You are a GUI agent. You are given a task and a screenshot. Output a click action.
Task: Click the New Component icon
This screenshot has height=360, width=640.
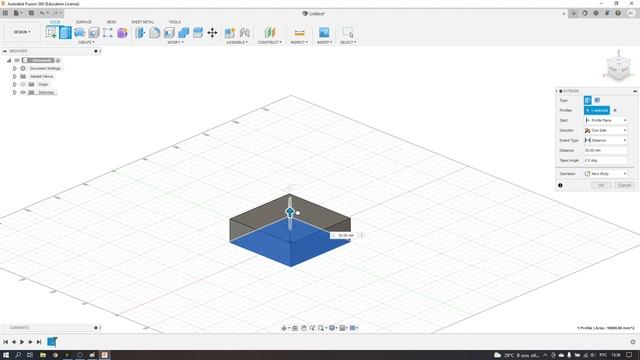coord(230,32)
